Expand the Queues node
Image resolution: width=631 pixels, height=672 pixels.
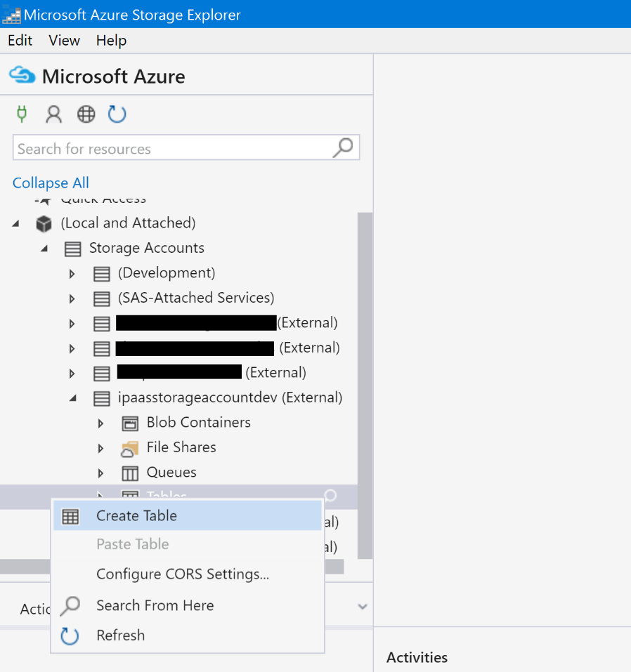pos(100,473)
